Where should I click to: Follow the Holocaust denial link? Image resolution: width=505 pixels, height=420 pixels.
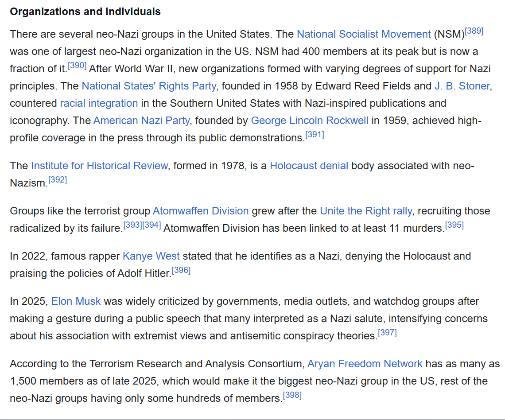point(309,166)
